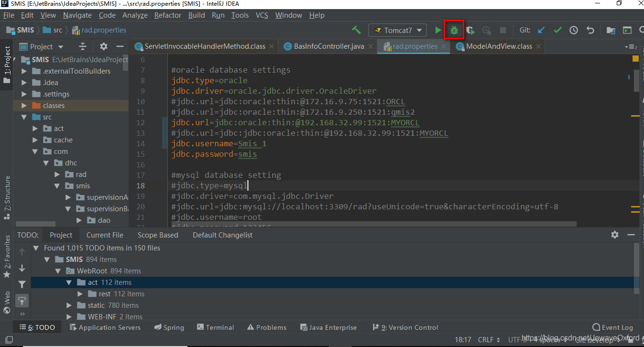The width and height of the screenshot is (644, 347).
Task: Open the VCS menu
Action: click(262, 15)
